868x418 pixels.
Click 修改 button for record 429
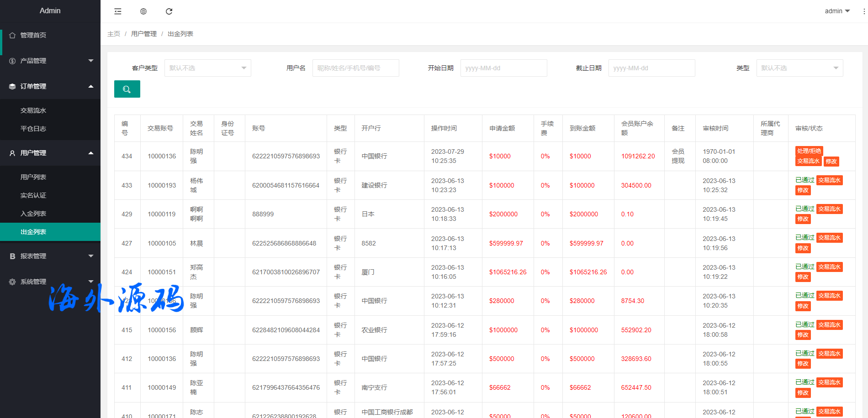click(803, 219)
